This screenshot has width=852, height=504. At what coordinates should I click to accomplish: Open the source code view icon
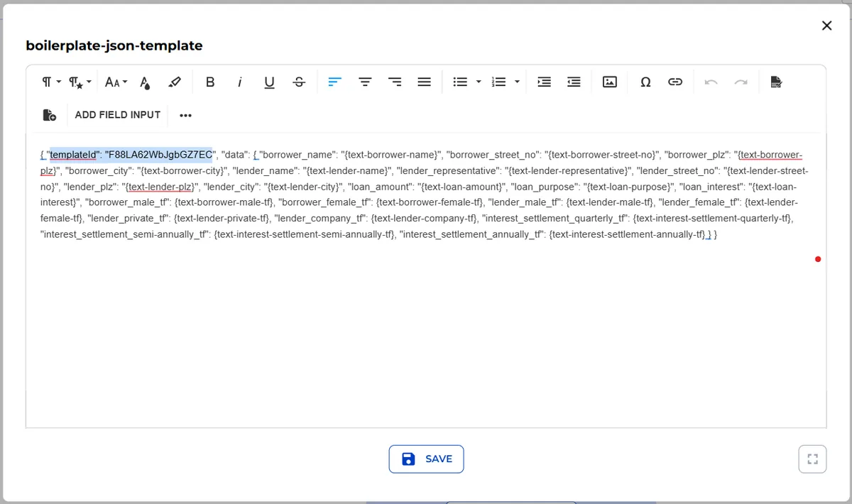click(x=776, y=82)
